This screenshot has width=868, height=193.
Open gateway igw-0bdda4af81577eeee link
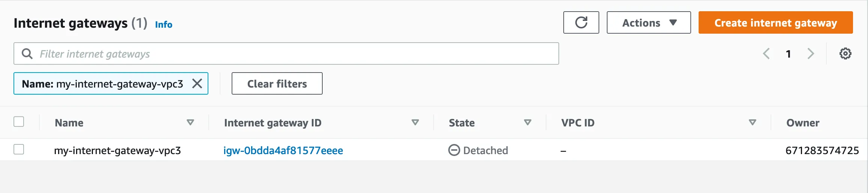tap(283, 150)
